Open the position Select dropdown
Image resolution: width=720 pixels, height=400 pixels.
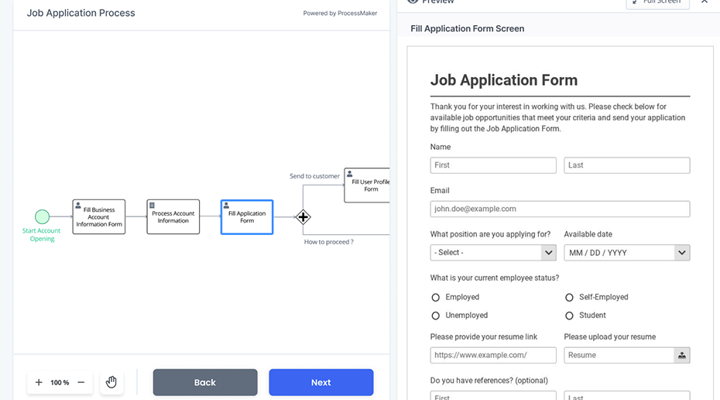(493, 253)
